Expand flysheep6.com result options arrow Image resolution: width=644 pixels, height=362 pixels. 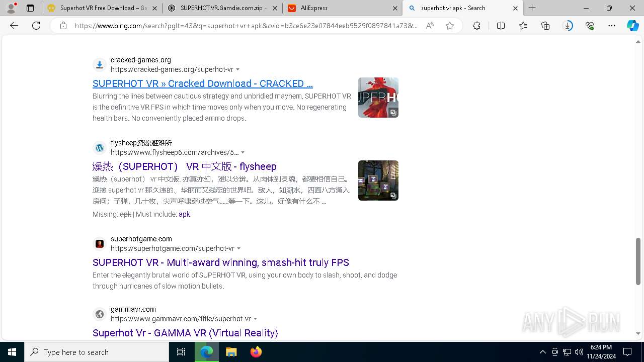tap(243, 152)
